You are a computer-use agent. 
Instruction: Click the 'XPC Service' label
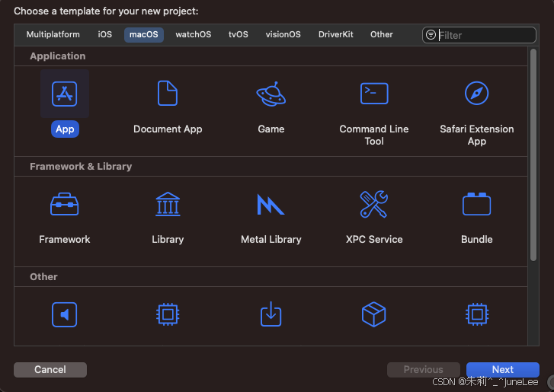(374, 239)
